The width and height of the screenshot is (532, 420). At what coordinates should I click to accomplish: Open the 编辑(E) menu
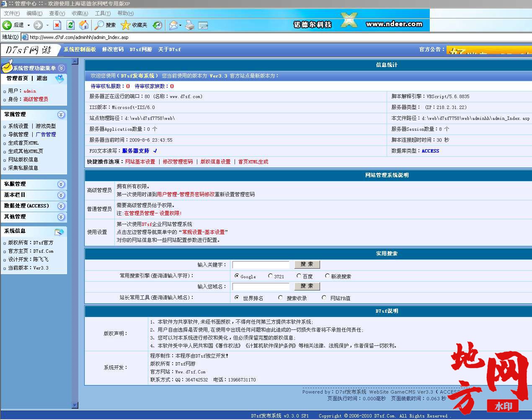[x=34, y=13]
